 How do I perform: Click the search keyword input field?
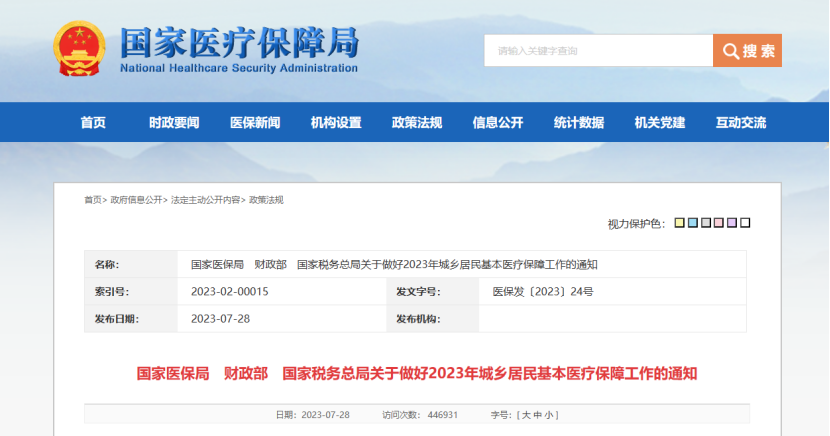click(598, 51)
